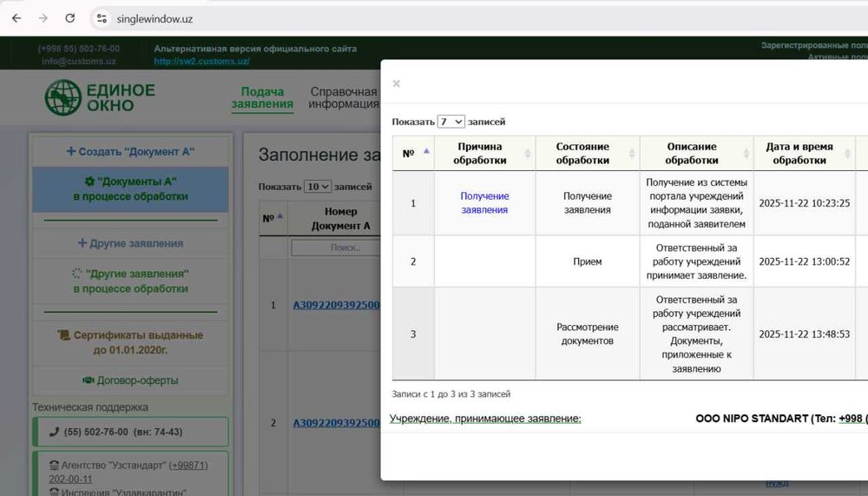This screenshot has width=868, height=496.
Task: Click the Агентство Узстандарт phone link
Action: (128, 473)
